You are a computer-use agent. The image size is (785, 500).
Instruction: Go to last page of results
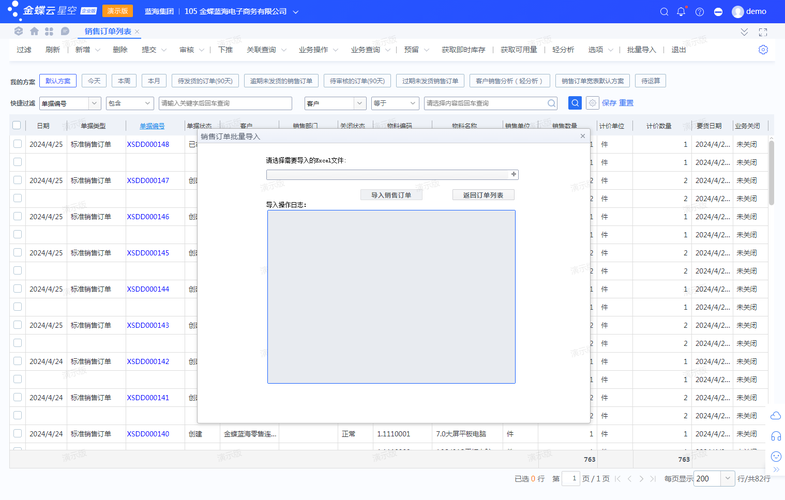tap(653, 478)
